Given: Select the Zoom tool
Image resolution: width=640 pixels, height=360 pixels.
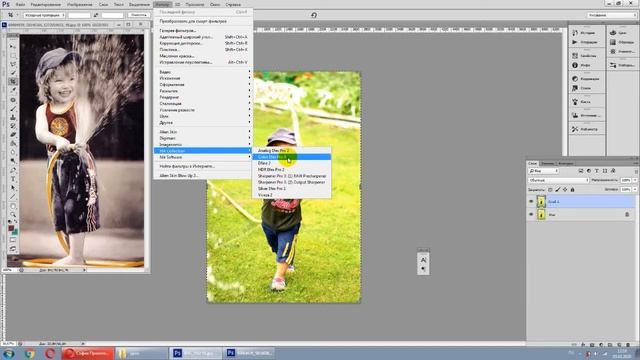Looking at the screenshot, I should (13, 214).
